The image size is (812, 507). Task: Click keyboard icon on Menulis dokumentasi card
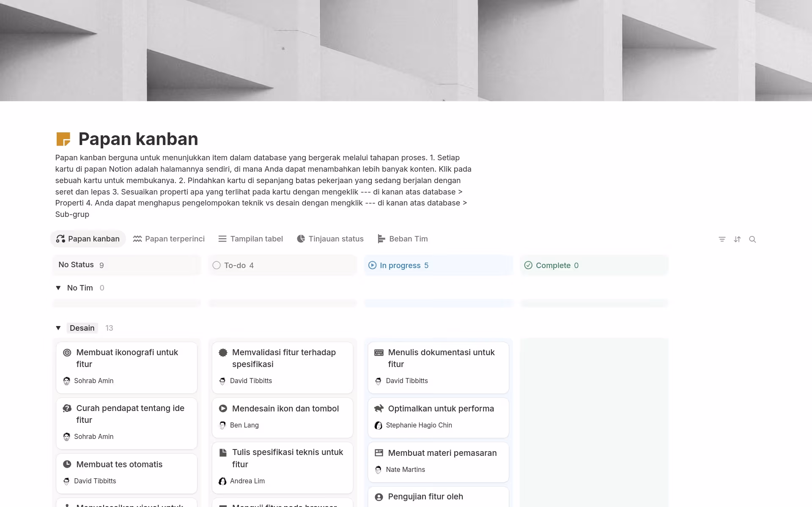379,353
